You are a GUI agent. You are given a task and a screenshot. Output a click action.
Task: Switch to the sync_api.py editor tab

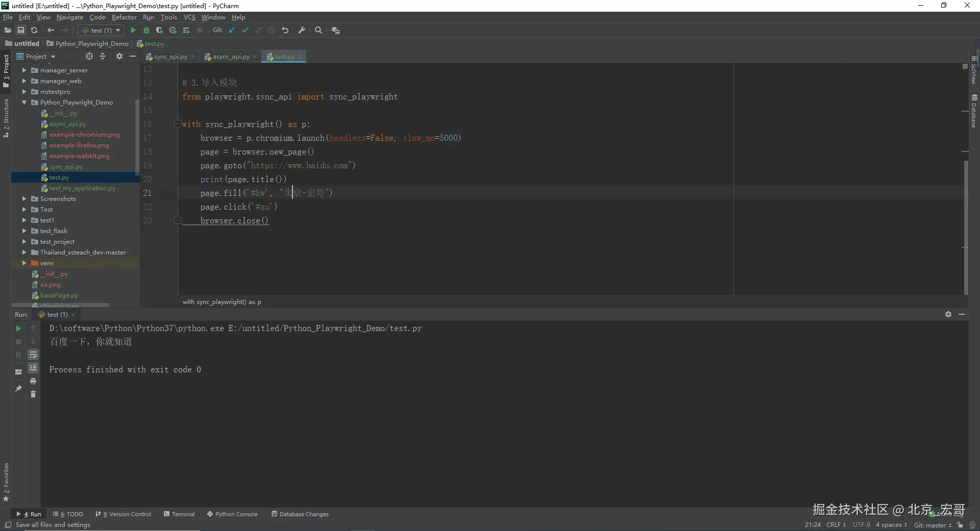pos(170,57)
